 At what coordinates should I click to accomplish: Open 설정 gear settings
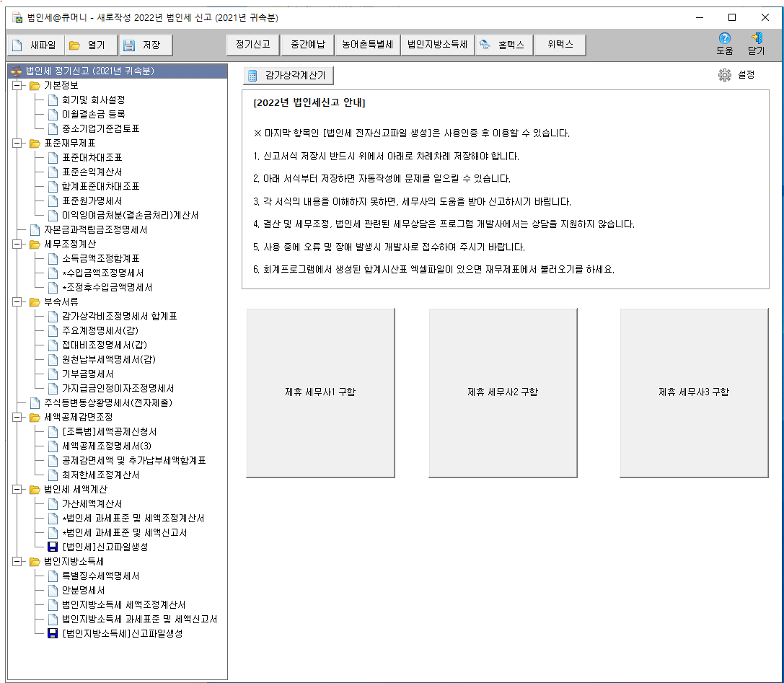(x=725, y=75)
